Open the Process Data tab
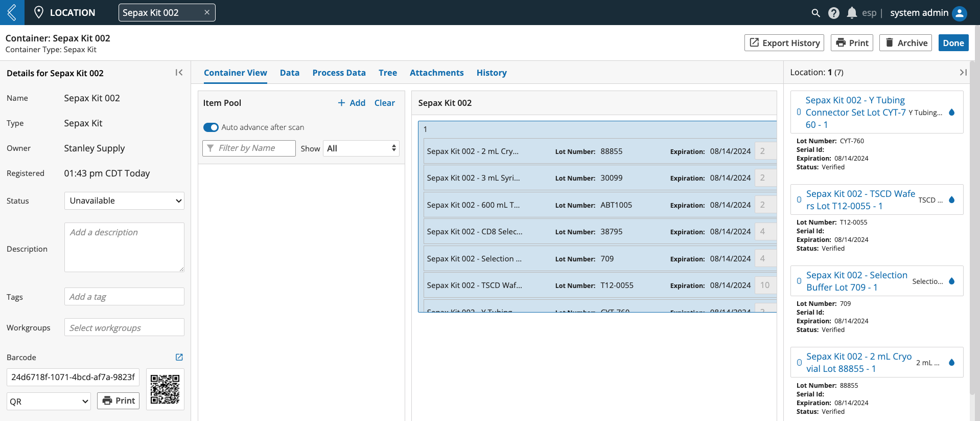 point(339,73)
